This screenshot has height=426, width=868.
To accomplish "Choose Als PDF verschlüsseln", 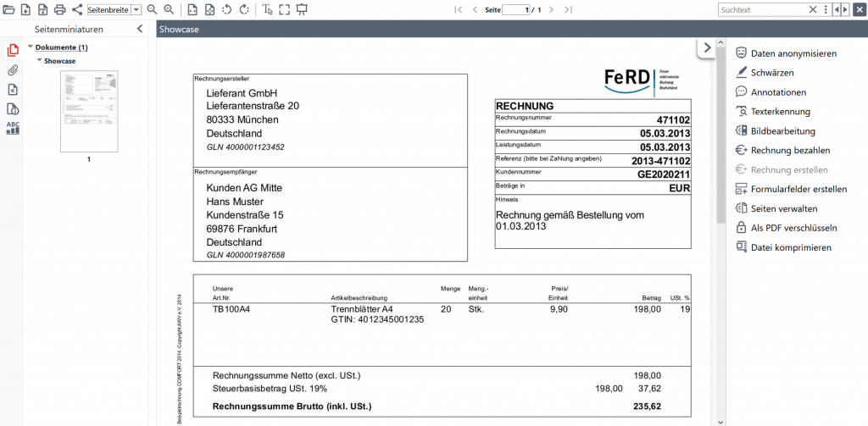I will coord(786,227).
